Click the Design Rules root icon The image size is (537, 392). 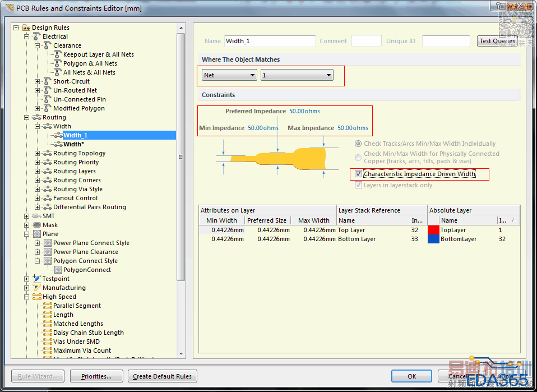[26, 27]
